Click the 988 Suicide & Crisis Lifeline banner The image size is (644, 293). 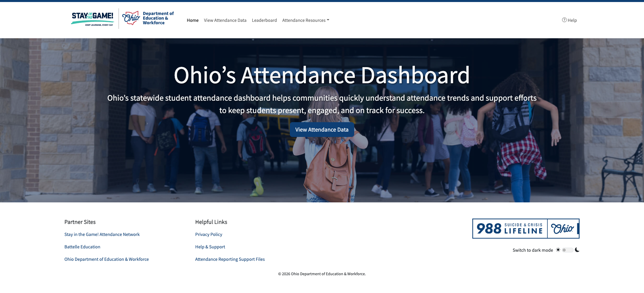click(x=526, y=229)
